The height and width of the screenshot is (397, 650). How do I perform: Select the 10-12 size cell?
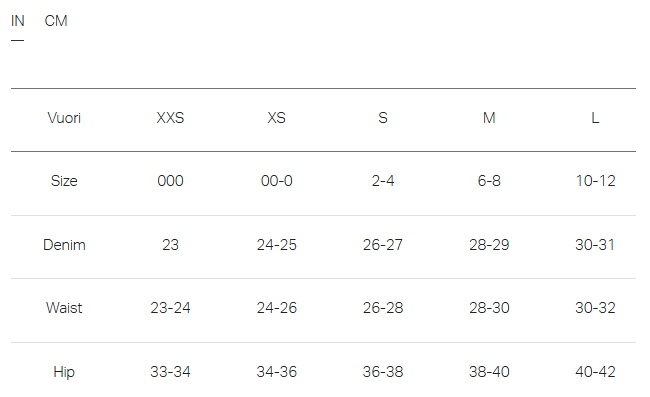click(x=595, y=181)
